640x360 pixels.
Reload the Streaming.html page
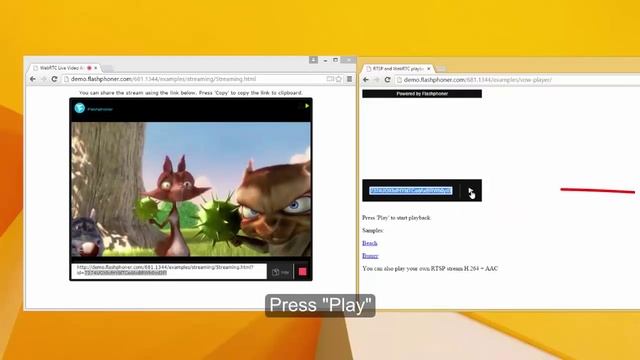[x=54, y=79]
